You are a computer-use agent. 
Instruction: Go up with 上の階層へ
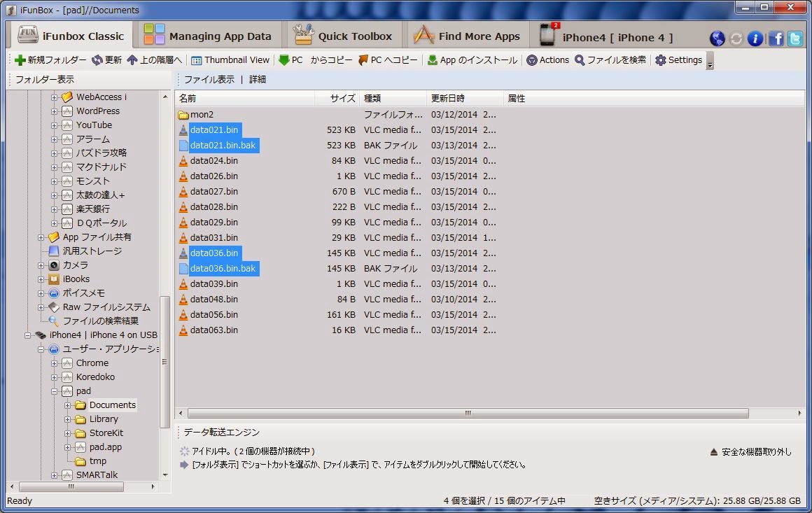(x=154, y=60)
